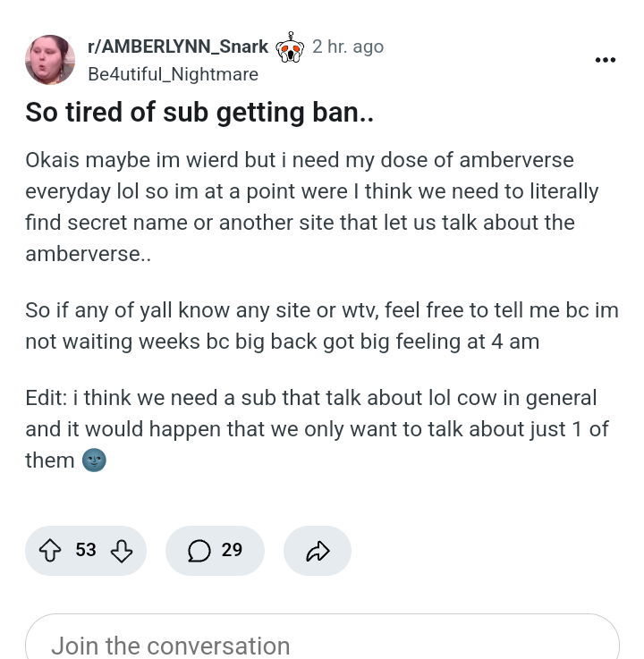Click the screaming Snoo icon beside subreddit name
The width and height of the screenshot is (644, 659).
point(290,47)
